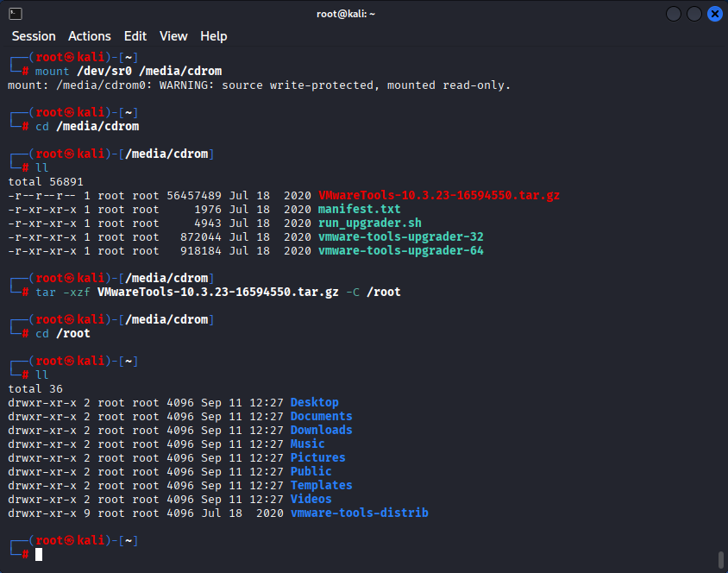The height and width of the screenshot is (573, 728).
Task: Click the 'cd /media/cdrom' command
Action: pyautogui.click(x=87, y=127)
